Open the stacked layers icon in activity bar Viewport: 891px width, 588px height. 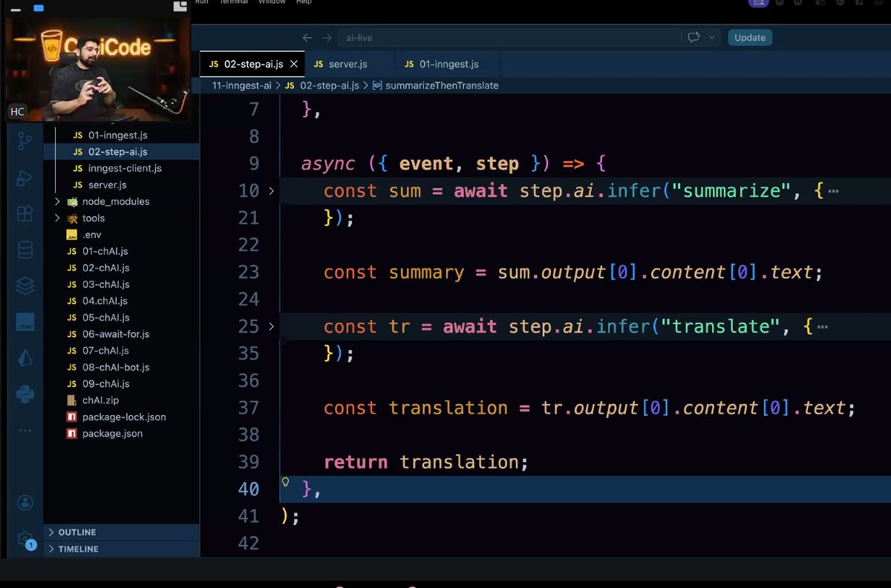25,286
